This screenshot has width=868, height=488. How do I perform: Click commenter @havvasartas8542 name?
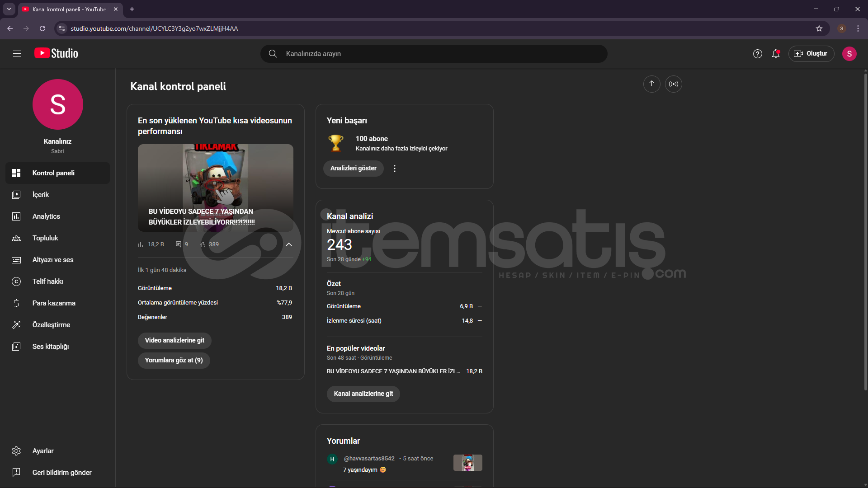(x=369, y=459)
